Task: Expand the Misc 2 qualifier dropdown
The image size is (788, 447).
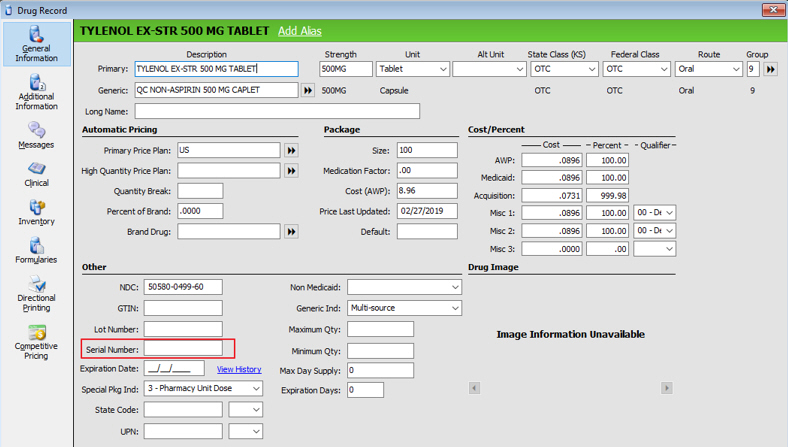Action: pyautogui.click(x=669, y=231)
